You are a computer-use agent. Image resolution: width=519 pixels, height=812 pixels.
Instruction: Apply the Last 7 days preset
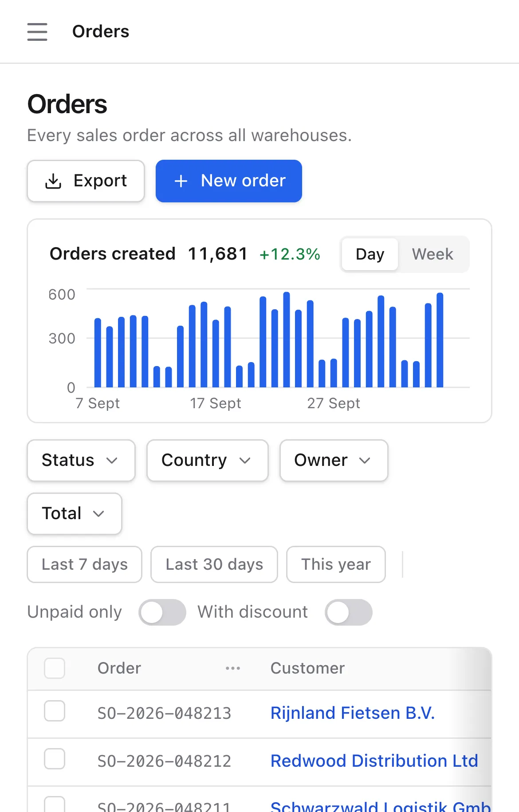coord(85,564)
